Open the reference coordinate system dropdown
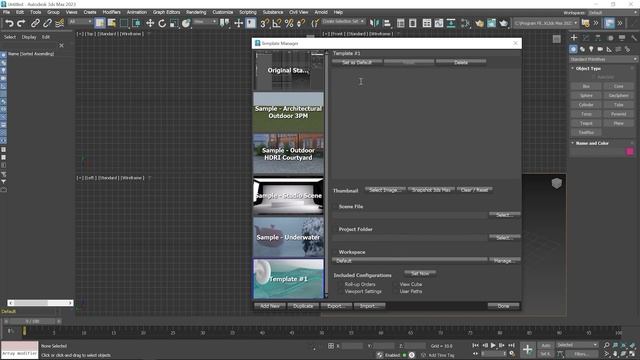The image size is (640, 360). click(x=205, y=22)
